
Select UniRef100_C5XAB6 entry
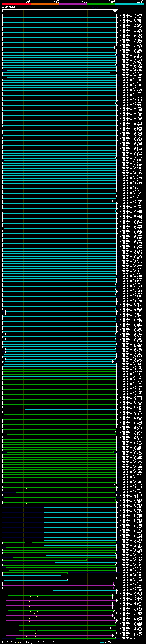(x=131, y=548)
